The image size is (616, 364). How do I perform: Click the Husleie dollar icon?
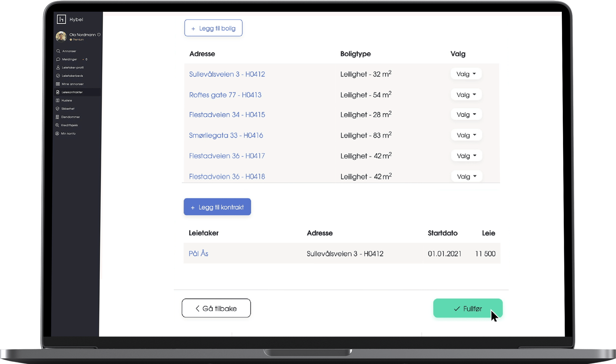pyautogui.click(x=58, y=100)
